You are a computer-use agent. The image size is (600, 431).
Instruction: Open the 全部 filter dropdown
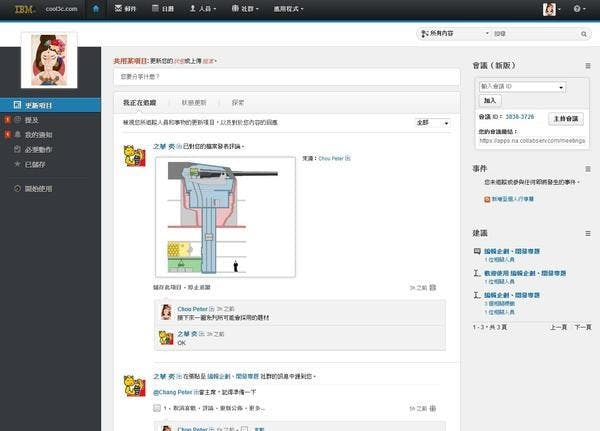[433, 123]
